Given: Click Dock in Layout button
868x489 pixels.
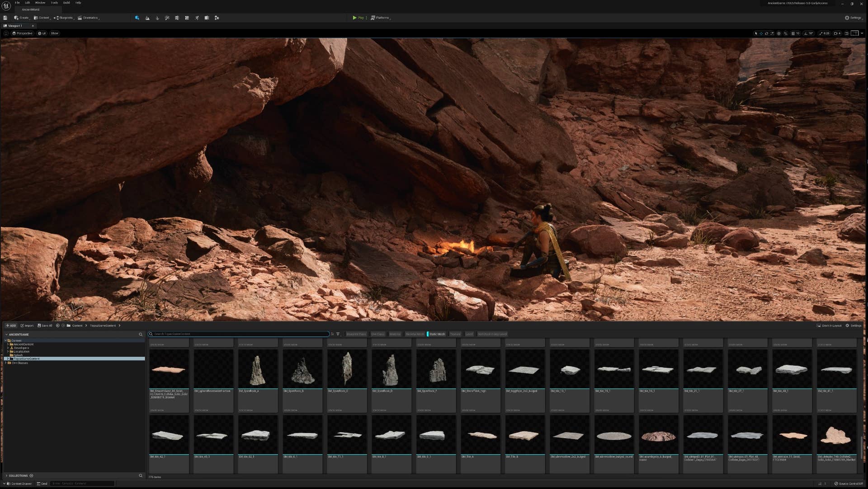Looking at the screenshot, I should (x=829, y=325).
